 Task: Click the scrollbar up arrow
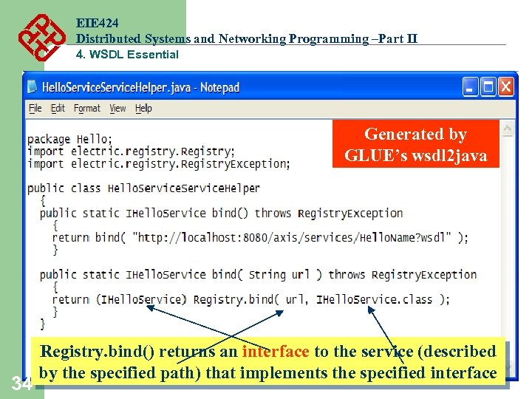(x=508, y=129)
